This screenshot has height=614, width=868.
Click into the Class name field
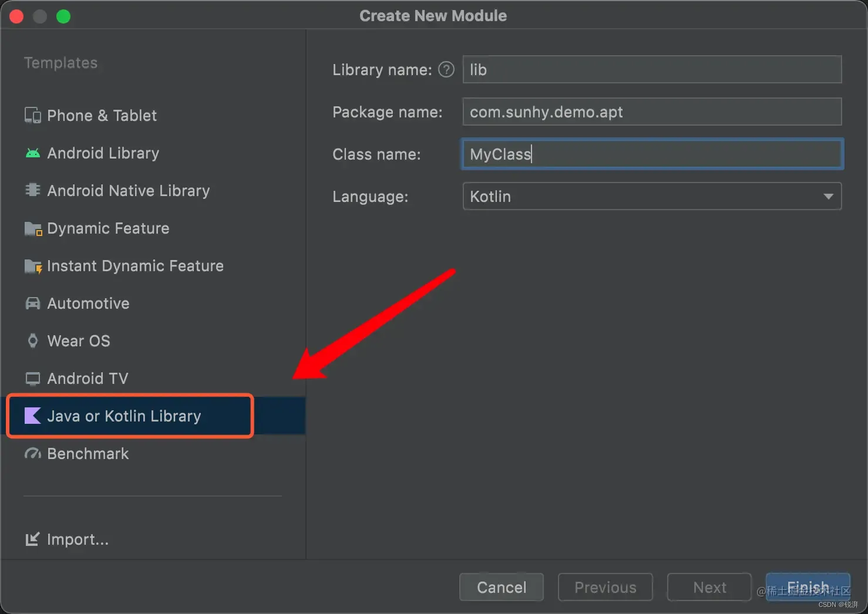click(652, 154)
